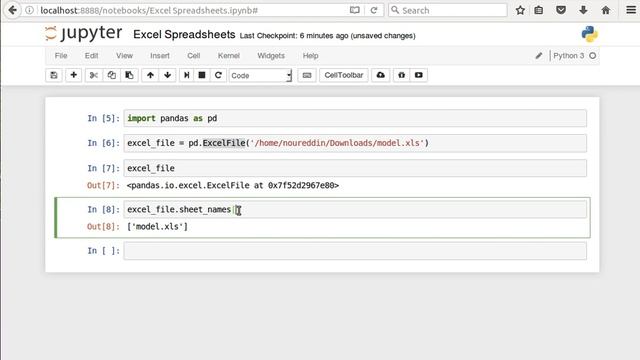Click in the browser Search box

(447, 10)
